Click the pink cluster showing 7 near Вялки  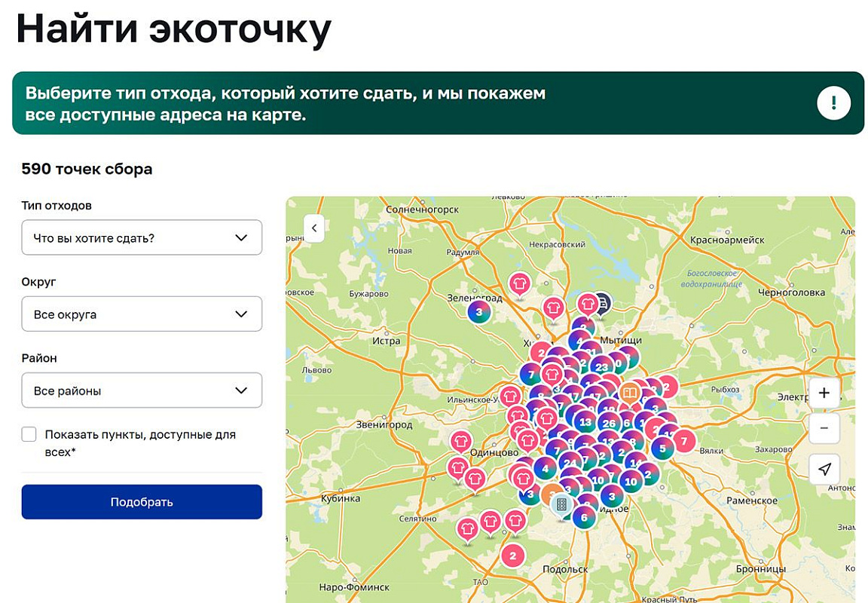[684, 442]
